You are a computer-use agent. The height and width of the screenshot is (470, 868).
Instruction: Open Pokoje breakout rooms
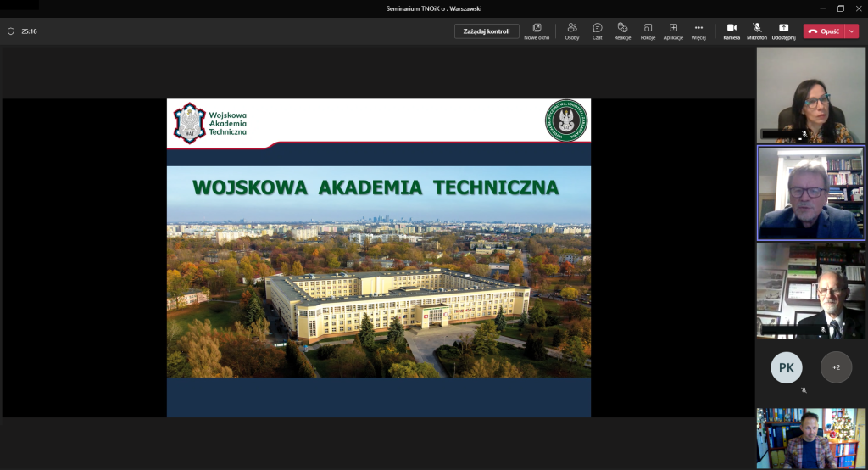point(648,31)
